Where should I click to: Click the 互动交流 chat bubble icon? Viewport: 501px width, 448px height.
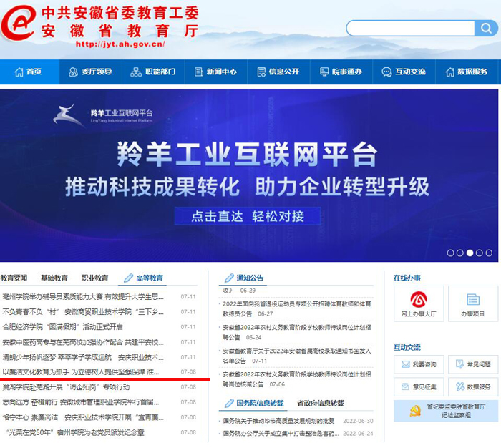click(386, 72)
